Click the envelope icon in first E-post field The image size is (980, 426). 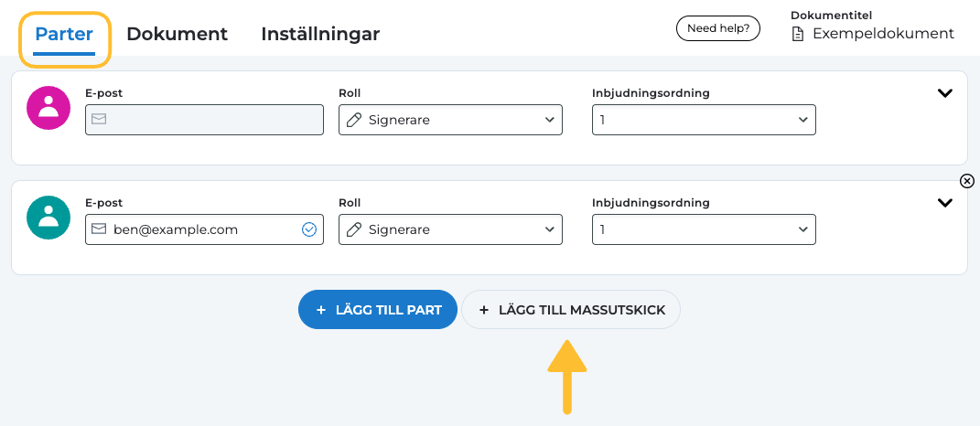point(99,120)
